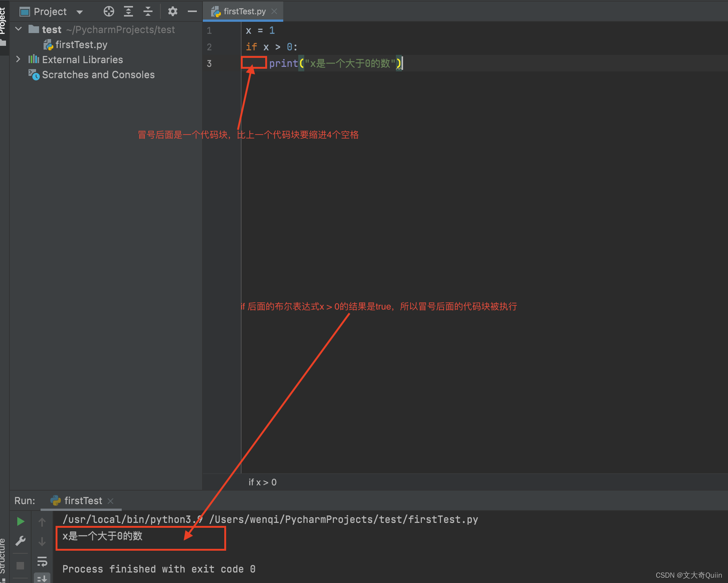The width and height of the screenshot is (728, 583).
Task: Collapse the test project folder
Action: 18,29
